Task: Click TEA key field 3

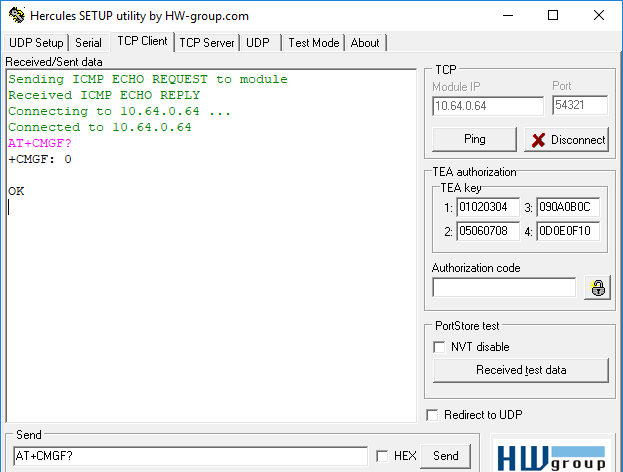Action: click(568, 207)
